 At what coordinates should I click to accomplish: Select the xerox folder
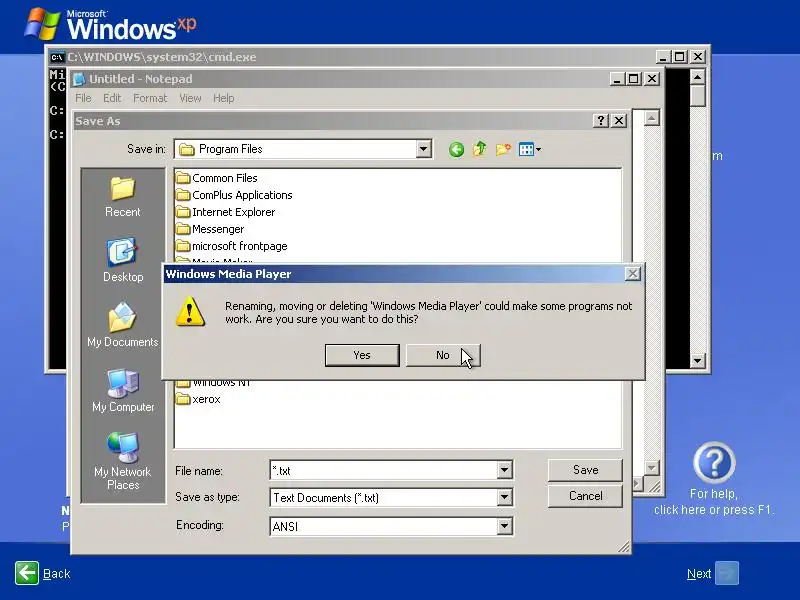click(x=198, y=399)
